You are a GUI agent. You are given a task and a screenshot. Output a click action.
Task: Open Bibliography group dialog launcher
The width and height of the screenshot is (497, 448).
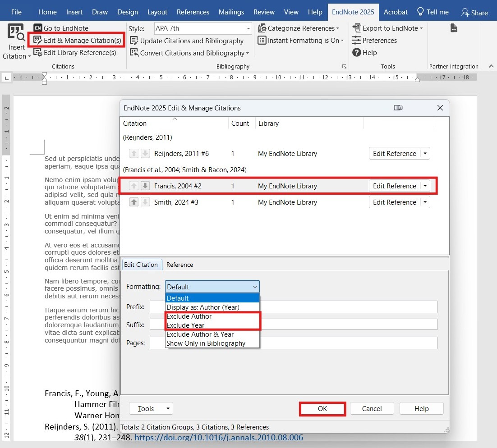click(344, 67)
